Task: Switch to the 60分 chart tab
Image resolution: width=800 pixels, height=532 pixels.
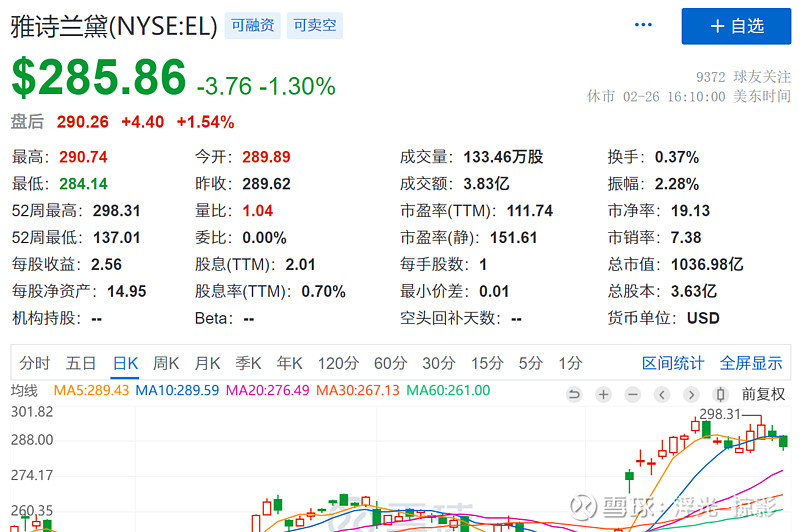Action: coord(390,363)
